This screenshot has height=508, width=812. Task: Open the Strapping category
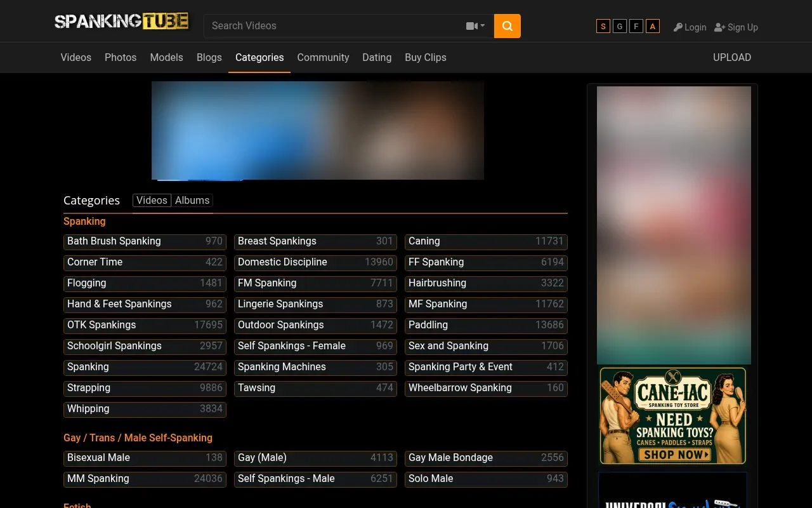tap(145, 388)
